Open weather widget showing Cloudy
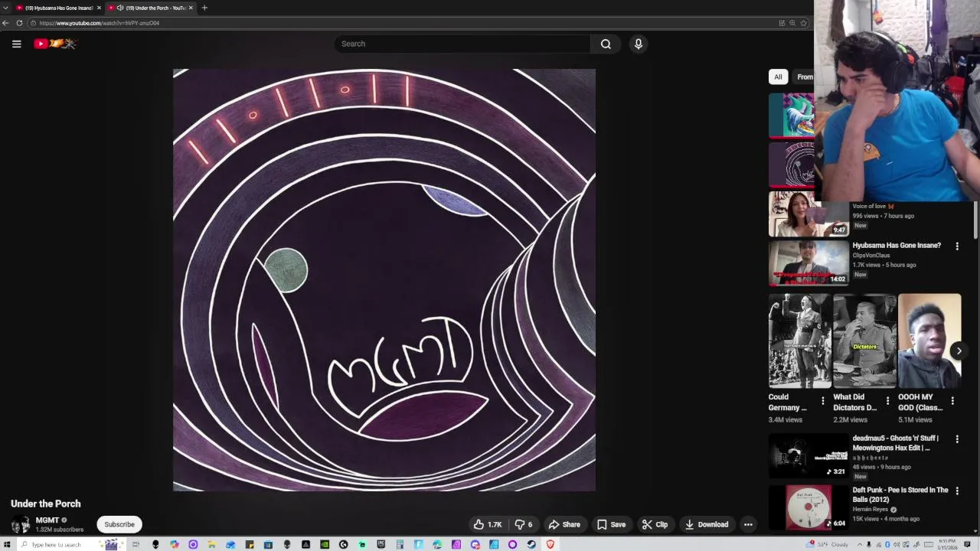 tap(827, 544)
